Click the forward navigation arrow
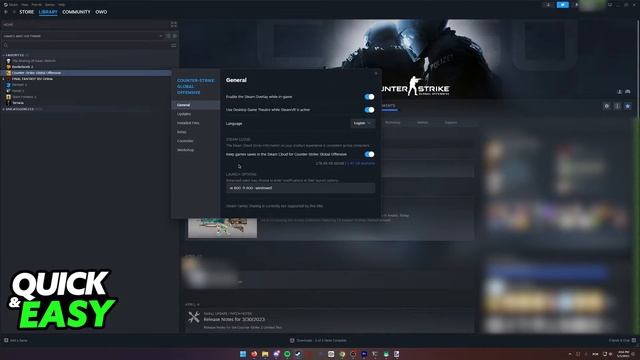Image resolution: width=640 pixels, height=360 pixels. 13,12
